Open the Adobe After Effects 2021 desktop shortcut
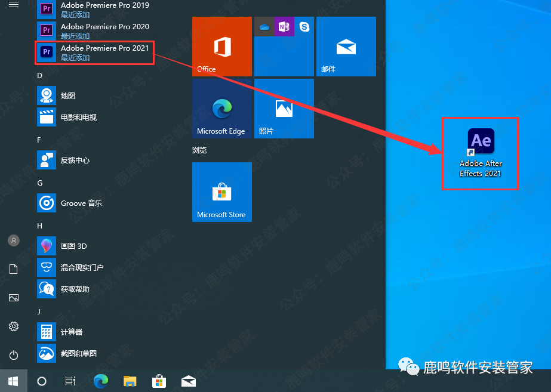This screenshot has width=551, height=392. 481,153
